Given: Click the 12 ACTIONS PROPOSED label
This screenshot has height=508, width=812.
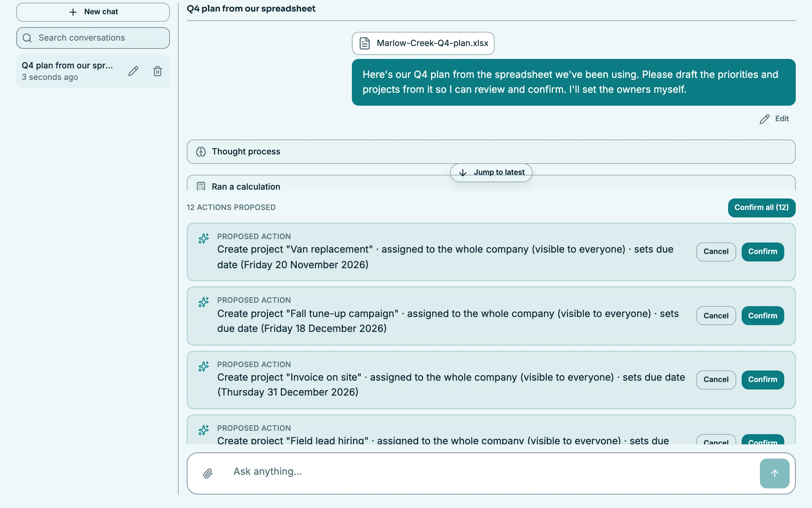Looking at the screenshot, I should 231,208.
